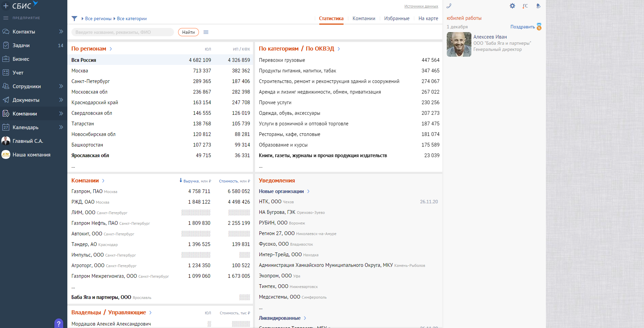The width and height of the screenshot is (644, 328).
Task: Click the filter funnel icon
Action: pyautogui.click(x=74, y=18)
